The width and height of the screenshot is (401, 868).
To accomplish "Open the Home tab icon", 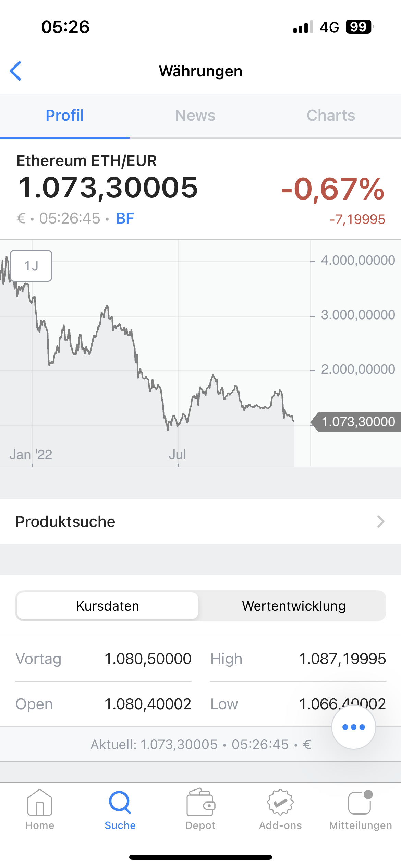I will [x=40, y=802].
